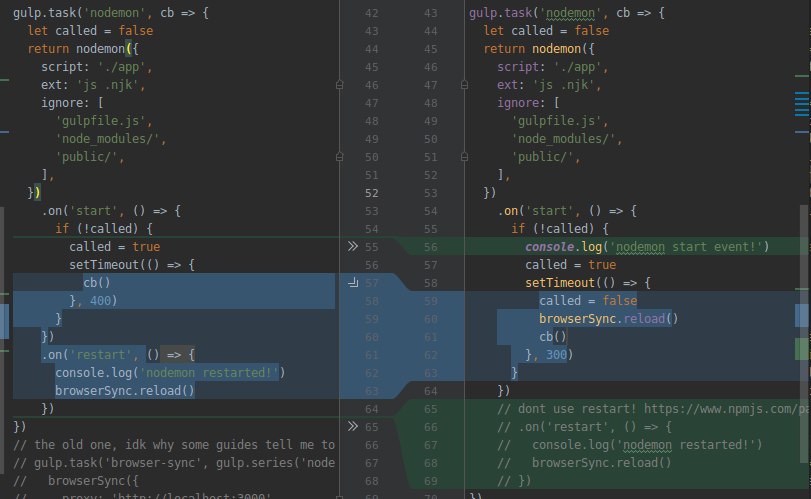The height and width of the screenshot is (499, 811).
Task: Click line number 56 in right gutter
Action: click(430, 247)
